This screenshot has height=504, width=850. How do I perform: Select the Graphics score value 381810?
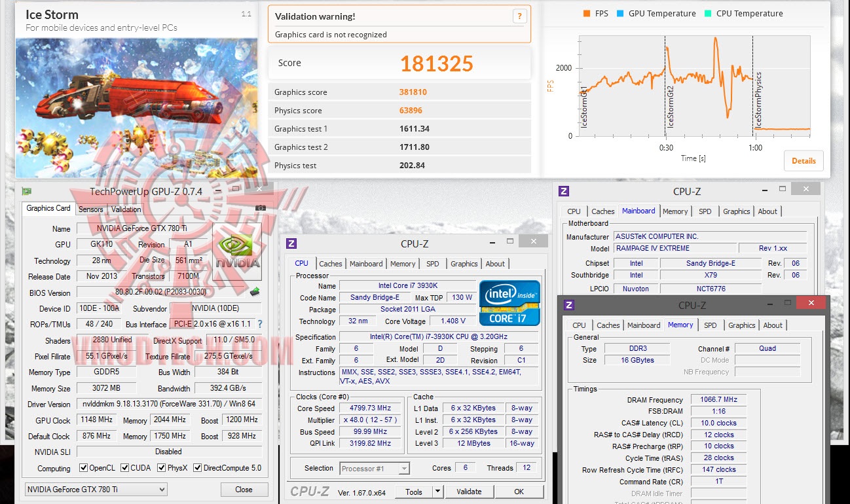413,92
